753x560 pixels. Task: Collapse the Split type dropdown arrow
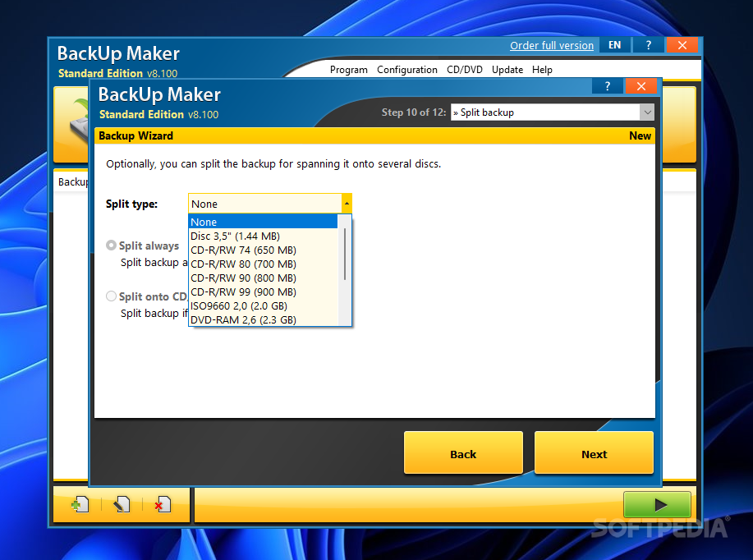coord(347,204)
